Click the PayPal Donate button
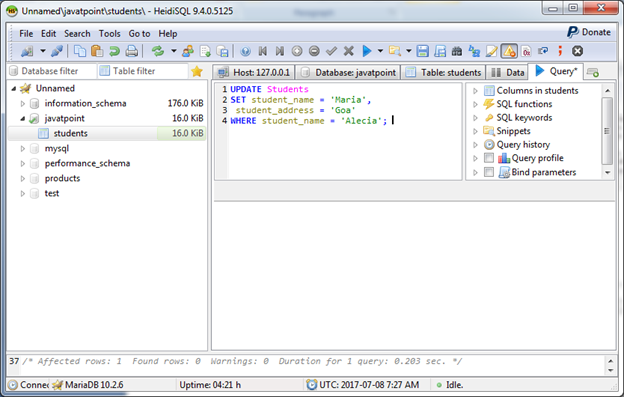Screen dimensions: 624x397 coord(589,32)
